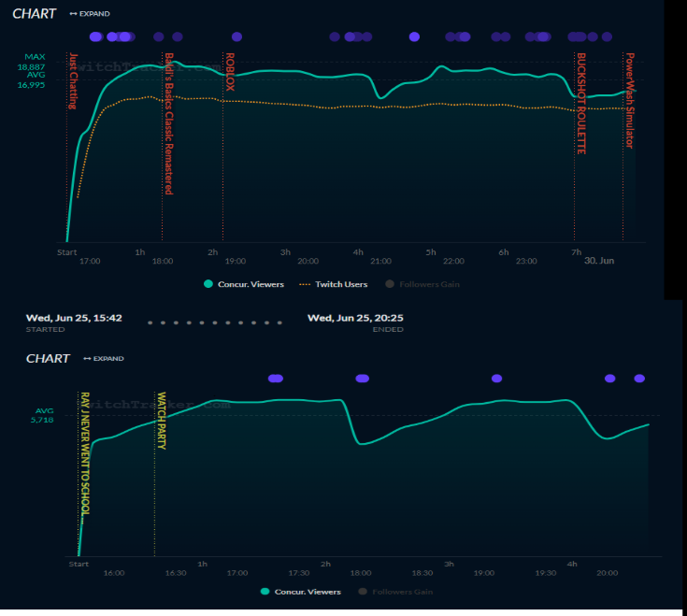Toggle Concur. Viewers series in lower chart legend
This screenshot has width=687, height=616.
point(301,592)
